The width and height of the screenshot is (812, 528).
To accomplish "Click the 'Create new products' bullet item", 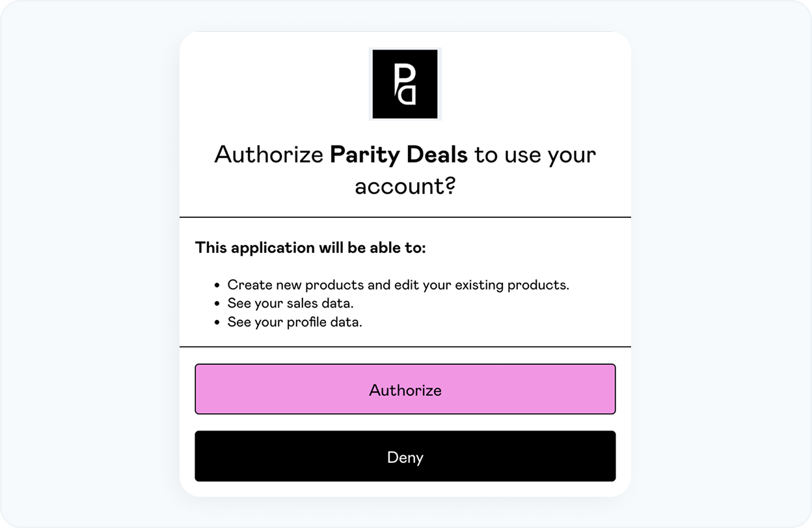I will [398, 285].
